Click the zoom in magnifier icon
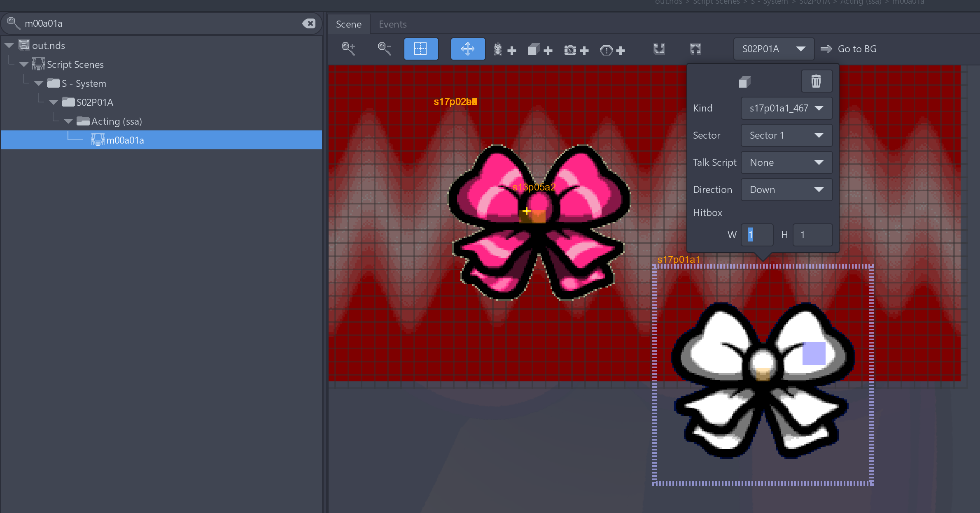This screenshot has height=513, width=980. 348,49
